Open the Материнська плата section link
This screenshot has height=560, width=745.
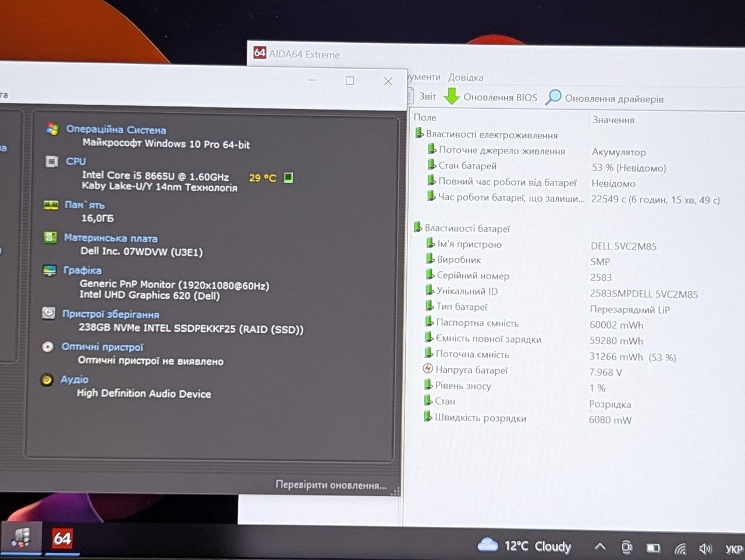[x=111, y=238]
